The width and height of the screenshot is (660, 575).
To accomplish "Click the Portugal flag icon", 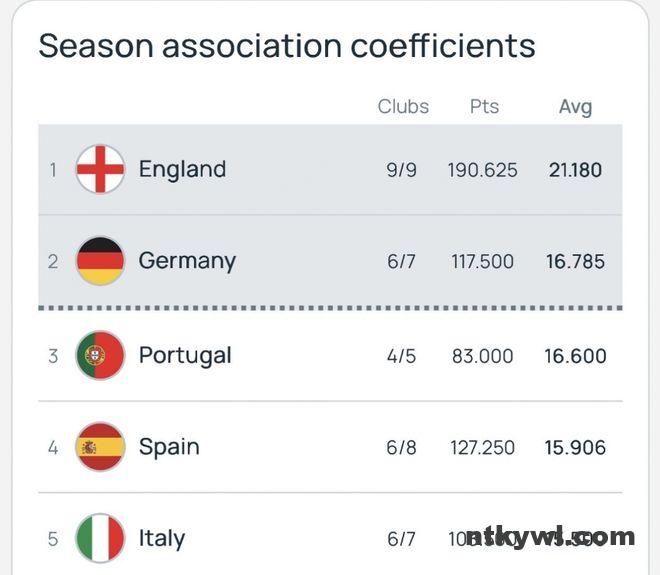I will pos(100,355).
